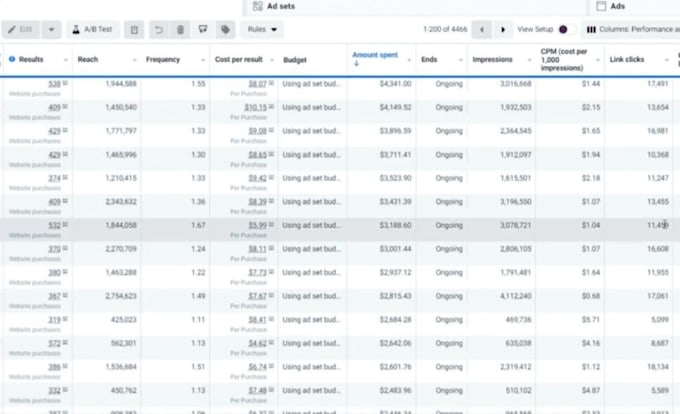Image resolution: width=680 pixels, height=414 pixels.
Task: Click Ongoing in the $2,642.06 row
Action: point(449,343)
